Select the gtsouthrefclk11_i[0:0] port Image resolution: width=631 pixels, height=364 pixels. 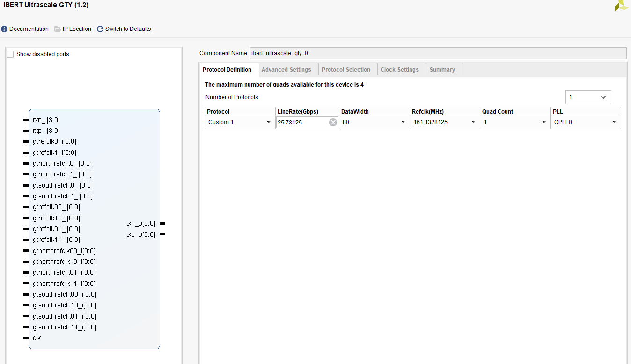[x=65, y=328]
